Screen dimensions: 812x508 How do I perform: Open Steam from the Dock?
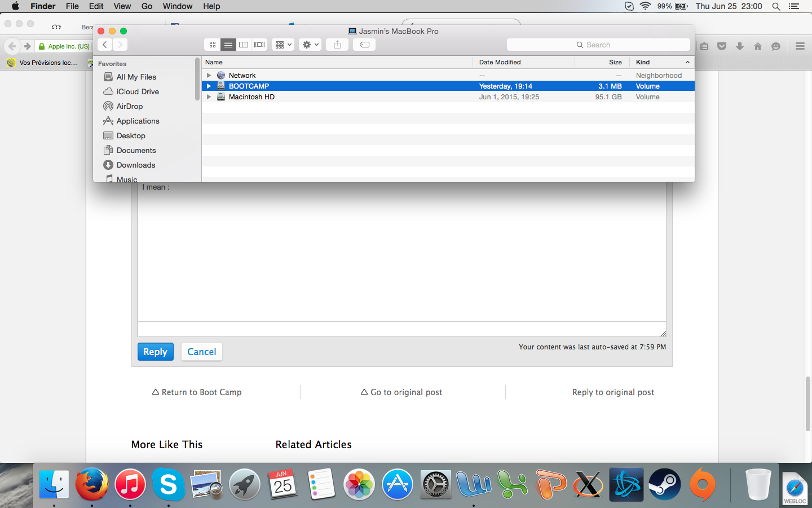(665, 484)
